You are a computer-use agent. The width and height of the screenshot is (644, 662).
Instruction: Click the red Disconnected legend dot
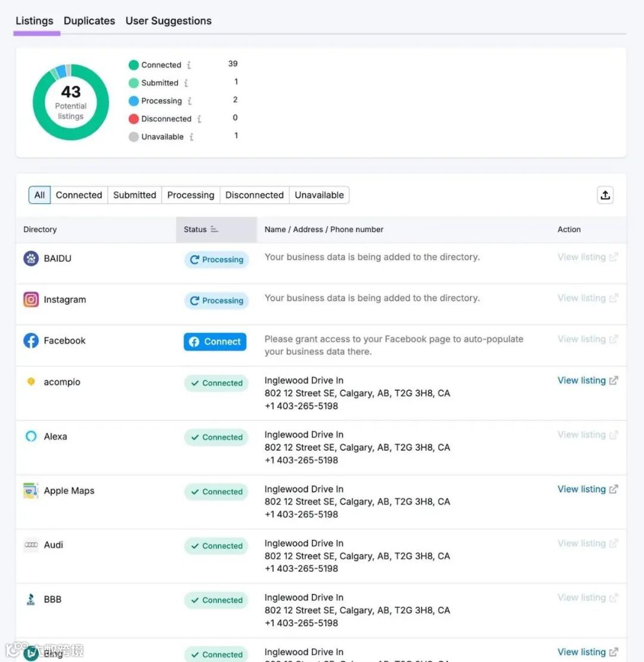[134, 119]
